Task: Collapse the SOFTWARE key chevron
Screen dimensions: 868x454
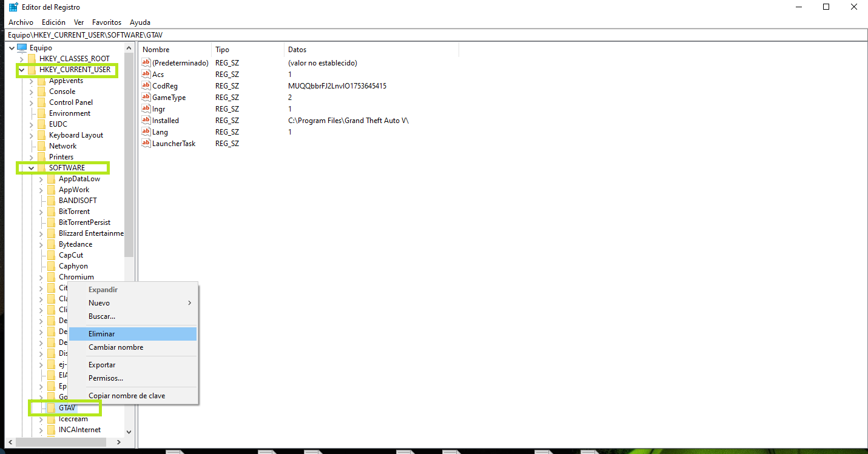Action: pyautogui.click(x=32, y=168)
